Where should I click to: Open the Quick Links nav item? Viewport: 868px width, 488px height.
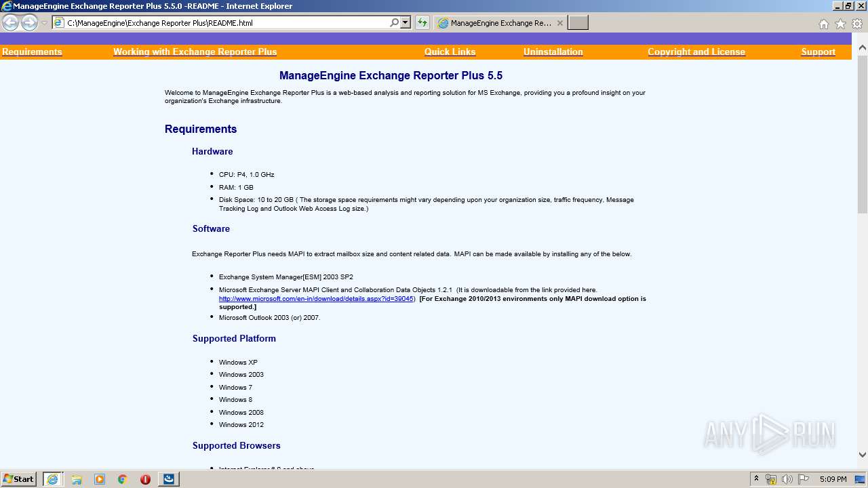pos(450,52)
